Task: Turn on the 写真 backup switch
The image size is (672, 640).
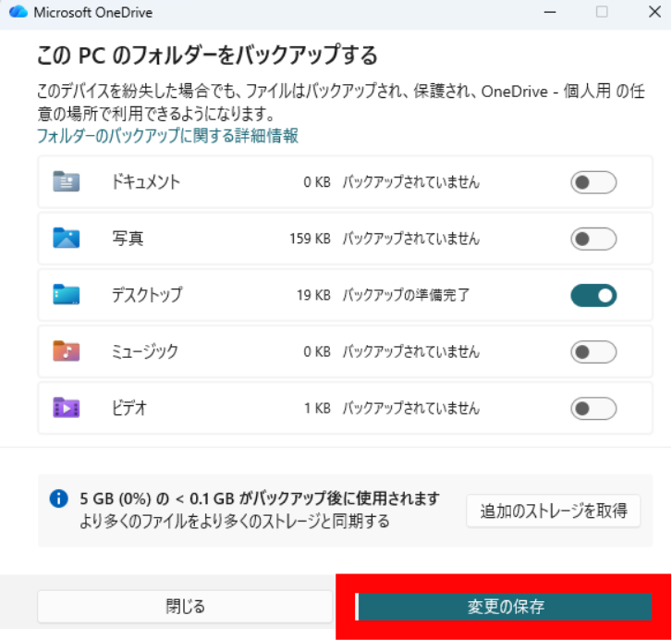Action: click(593, 239)
